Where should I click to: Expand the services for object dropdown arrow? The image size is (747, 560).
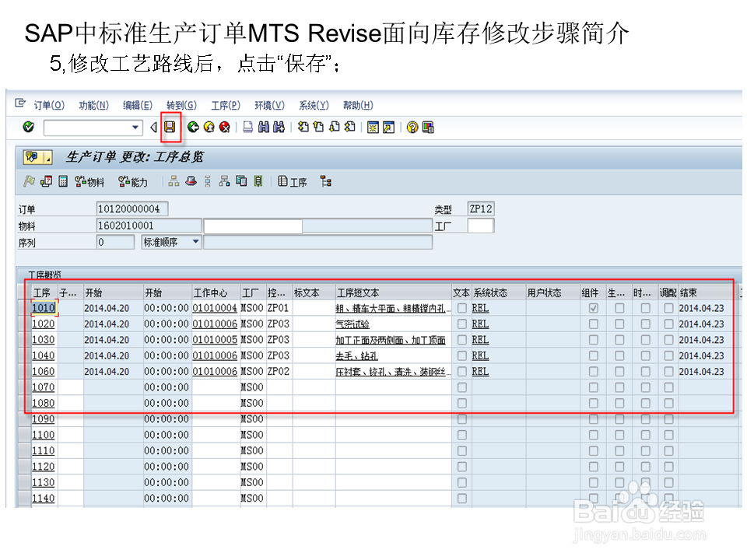[x=47, y=157]
